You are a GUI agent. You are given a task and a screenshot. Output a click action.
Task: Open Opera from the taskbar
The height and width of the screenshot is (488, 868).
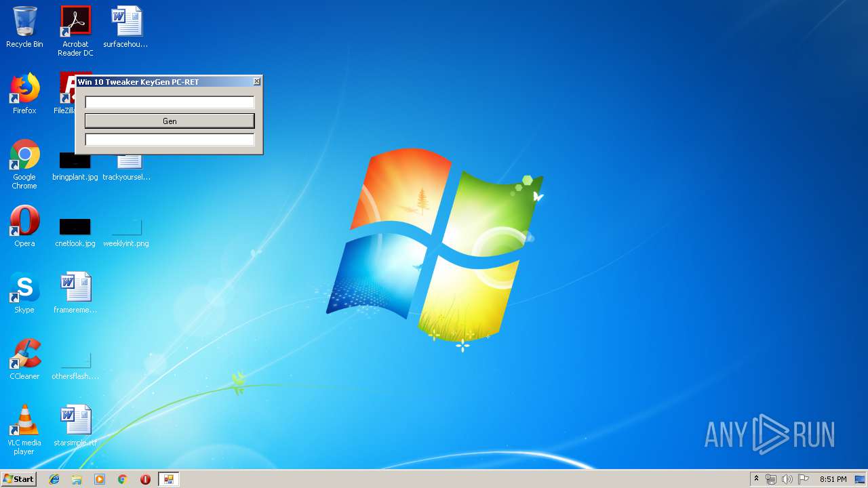(145, 479)
